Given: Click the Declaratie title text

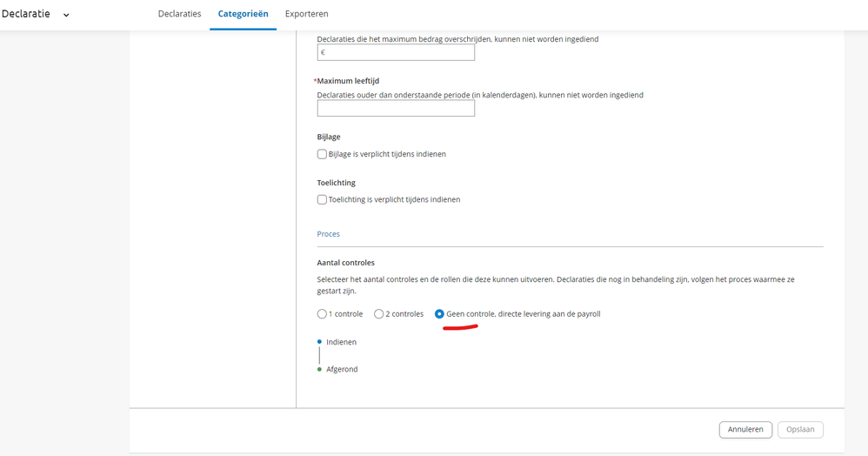Looking at the screenshot, I should [x=25, y=14].
